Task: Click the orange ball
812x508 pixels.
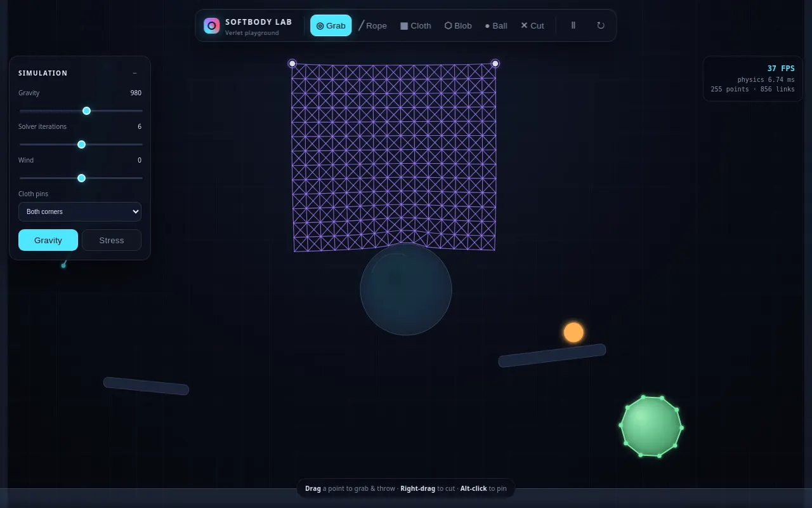Action: pyautogui.click(x=573, y=332)
